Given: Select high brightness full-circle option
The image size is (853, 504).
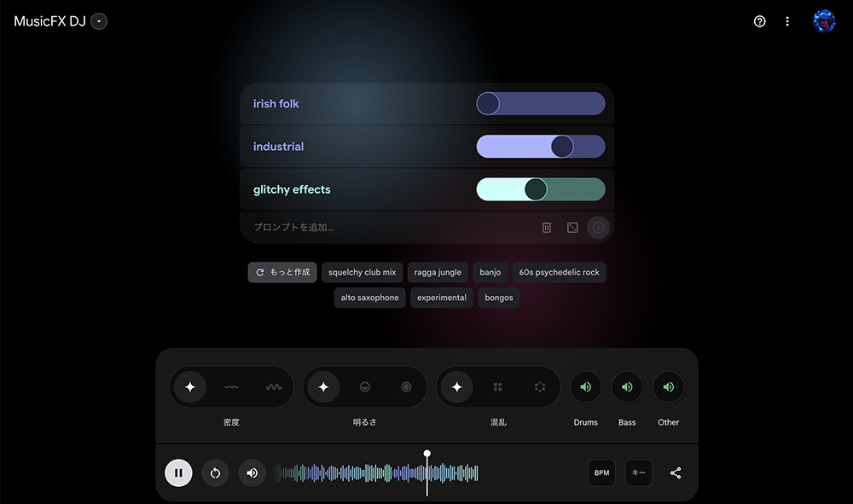Looking at the screenshot, I should [x=406, y=387].
